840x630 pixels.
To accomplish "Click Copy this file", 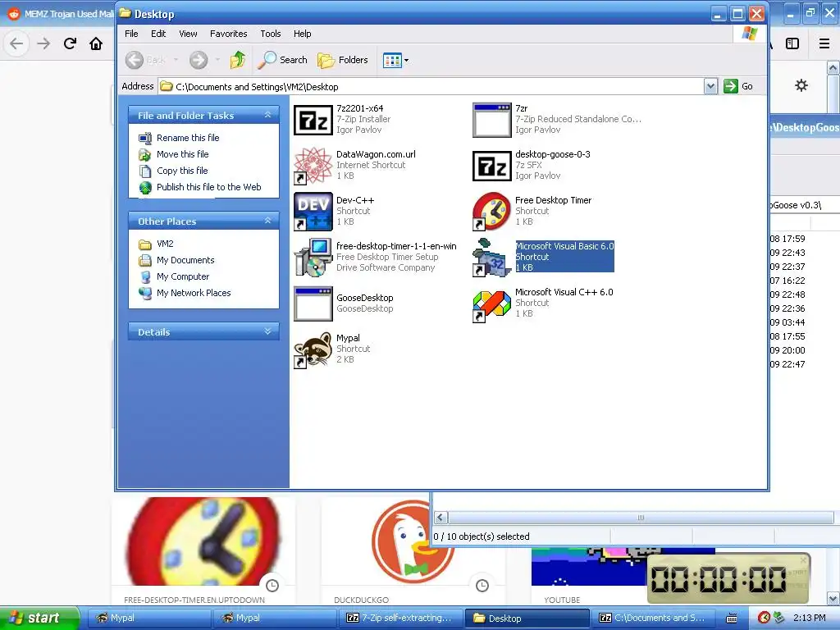I will click(174, 171).
